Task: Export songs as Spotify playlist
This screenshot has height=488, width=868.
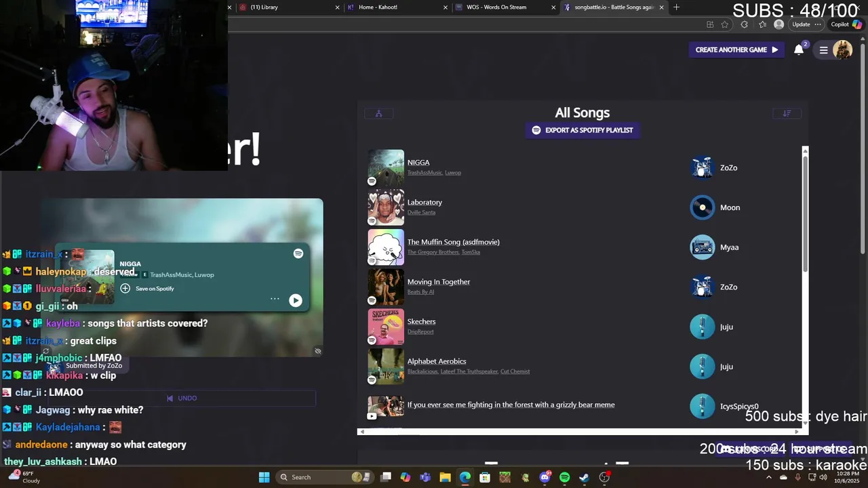Action: tap(583, 130)
